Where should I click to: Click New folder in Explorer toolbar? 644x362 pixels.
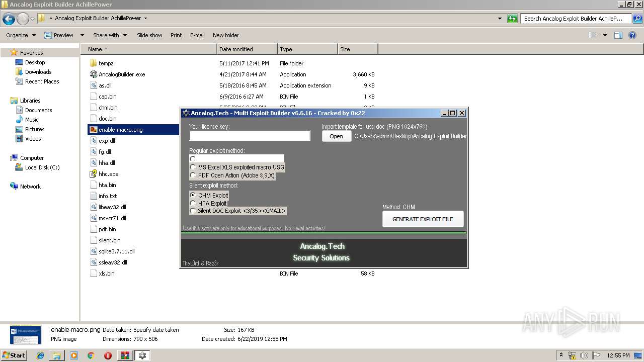(226, 35)
